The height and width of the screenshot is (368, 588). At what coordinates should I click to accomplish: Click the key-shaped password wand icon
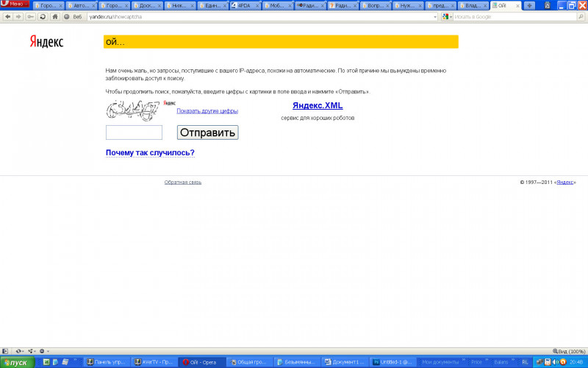pyautogui.click(x=30, y=16)
